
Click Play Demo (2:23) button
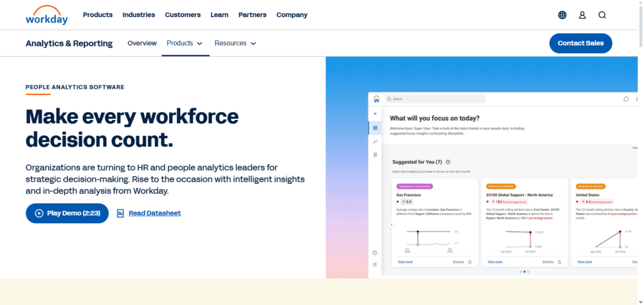(x=67, y=213)
